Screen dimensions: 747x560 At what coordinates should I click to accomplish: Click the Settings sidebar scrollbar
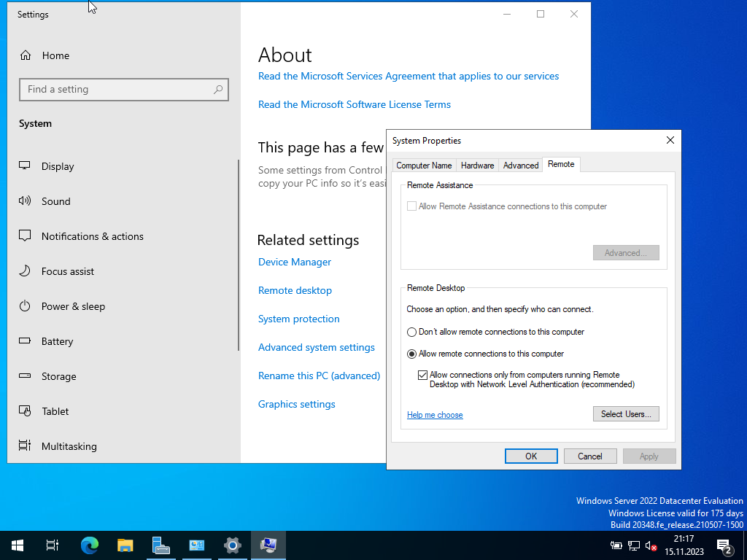coord(239,255)
